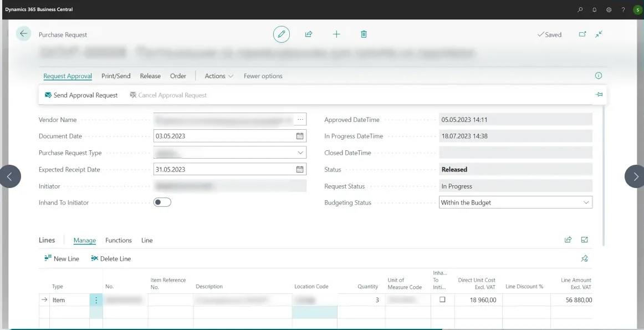Viewport: 644px width, 330px height.
Task: Toggle the Inhand To Initiator switch
Action: pos(162,202)
